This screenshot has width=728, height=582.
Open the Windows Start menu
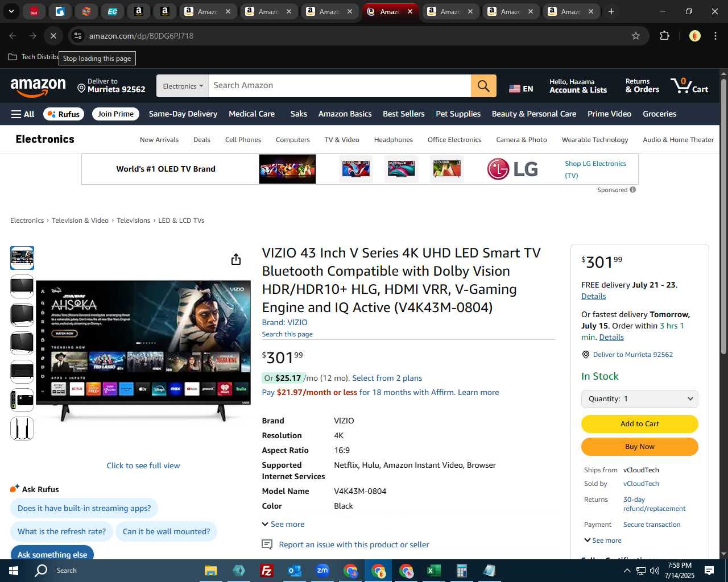tap(14, 571)
